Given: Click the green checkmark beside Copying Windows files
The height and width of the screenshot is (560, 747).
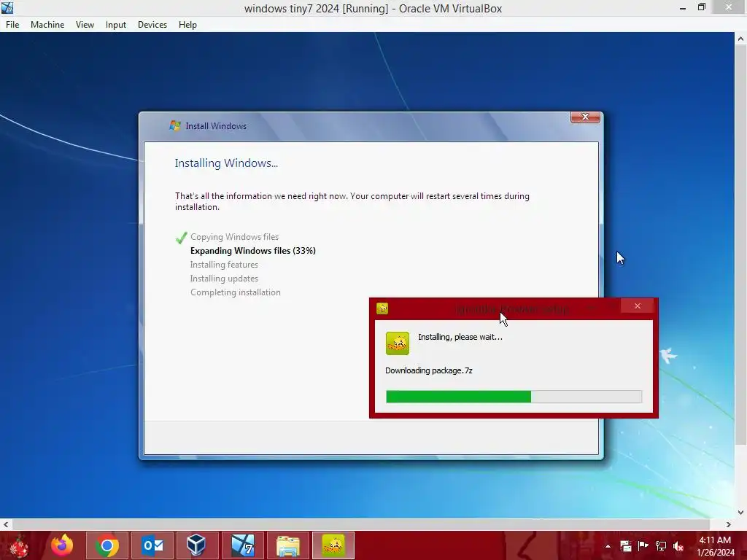Looking at the screenshot, I should (181, 238).
